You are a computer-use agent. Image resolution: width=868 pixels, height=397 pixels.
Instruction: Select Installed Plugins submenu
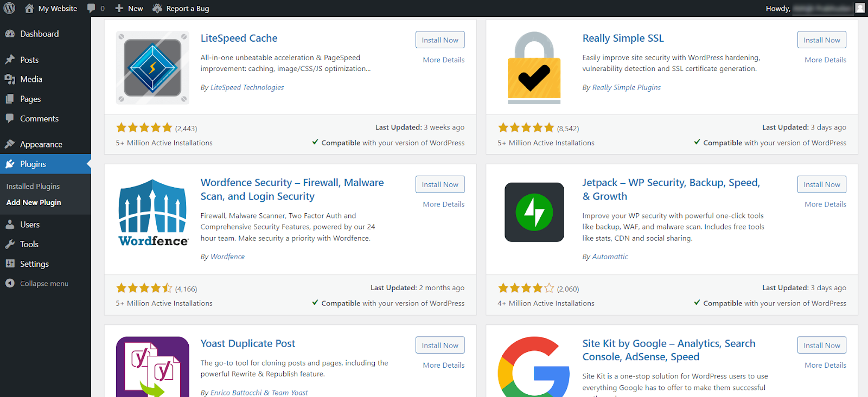(x=33, y=186)
